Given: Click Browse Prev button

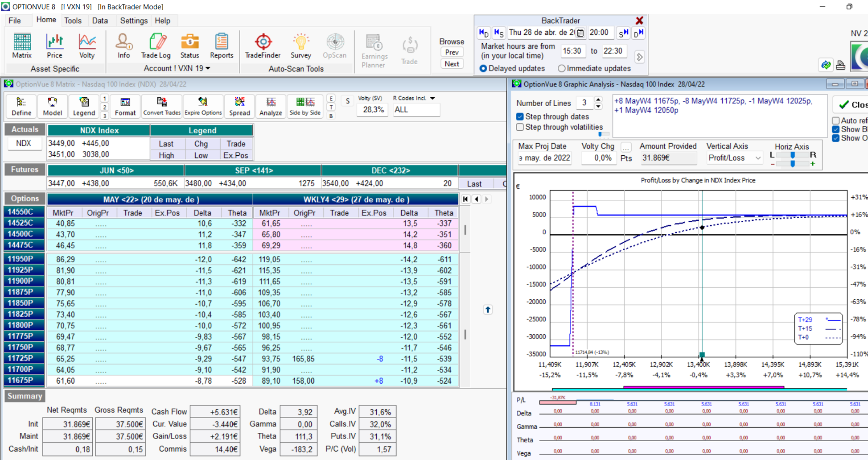Looking at the screenshot, I should coord(452,52).
